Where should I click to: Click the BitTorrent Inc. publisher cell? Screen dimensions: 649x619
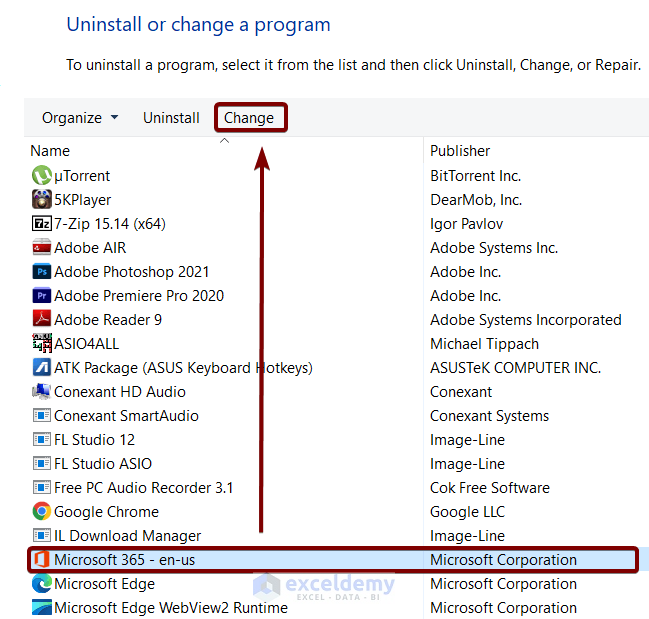coord(475,176)
